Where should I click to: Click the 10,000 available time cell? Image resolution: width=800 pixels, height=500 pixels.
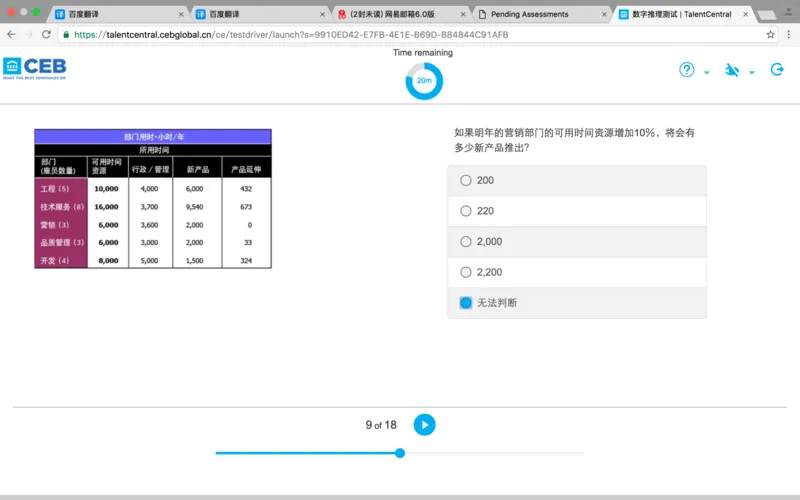[x=106, y=189]
